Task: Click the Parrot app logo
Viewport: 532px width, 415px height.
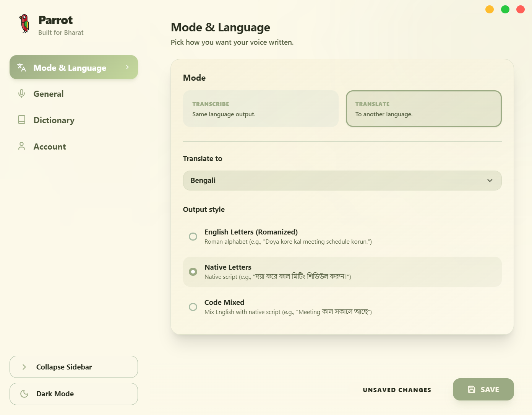Action: (x=24, y=24)
